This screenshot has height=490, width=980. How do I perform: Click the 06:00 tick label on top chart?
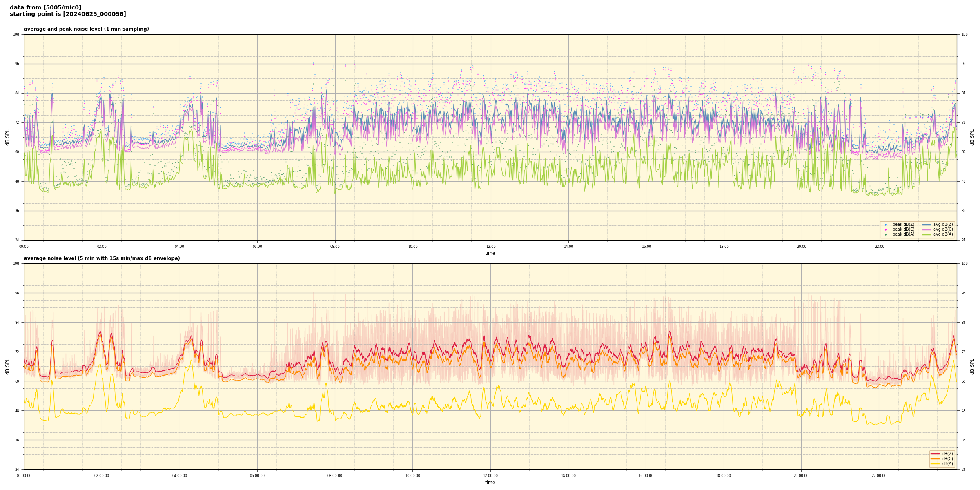257,247
